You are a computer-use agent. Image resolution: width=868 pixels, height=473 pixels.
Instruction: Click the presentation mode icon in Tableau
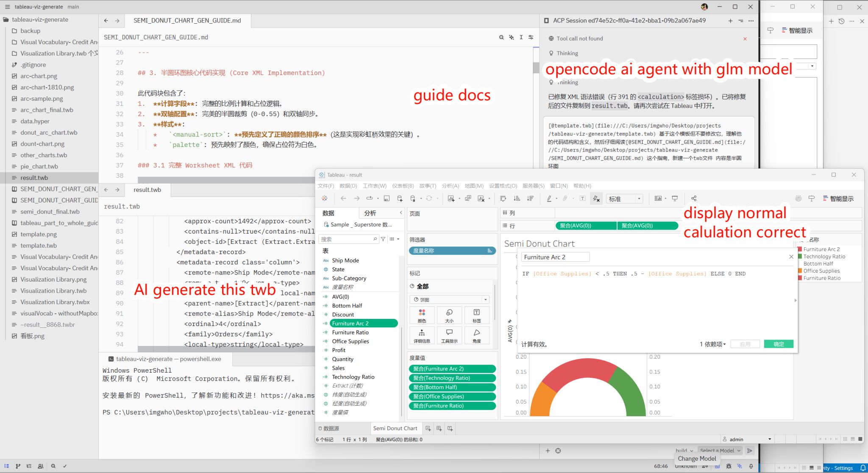point(675,198)
